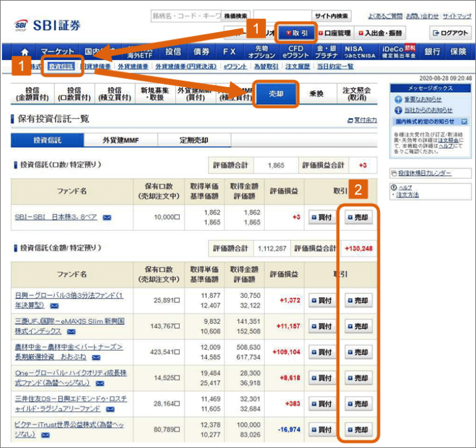476x448 pixels.
Task: Click 買付 for ピクテ-iTrust世界公益株式
Action: (x=322, y=430)
